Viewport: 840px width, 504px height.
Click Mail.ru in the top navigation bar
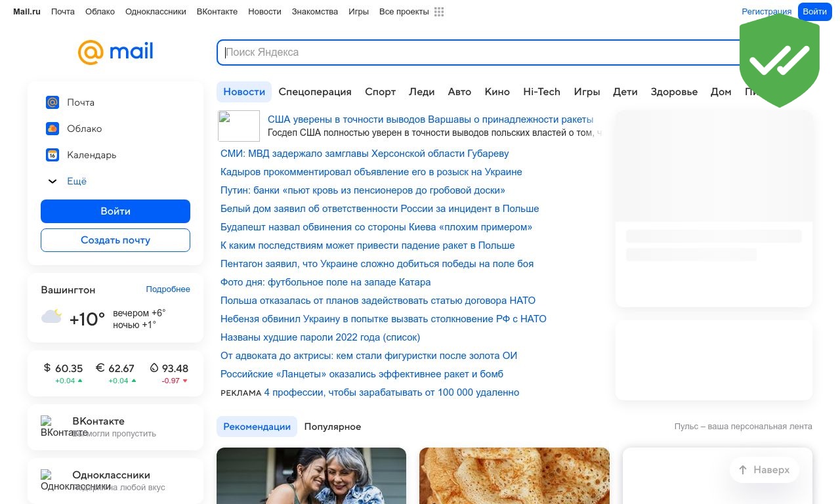pos(27,12)
